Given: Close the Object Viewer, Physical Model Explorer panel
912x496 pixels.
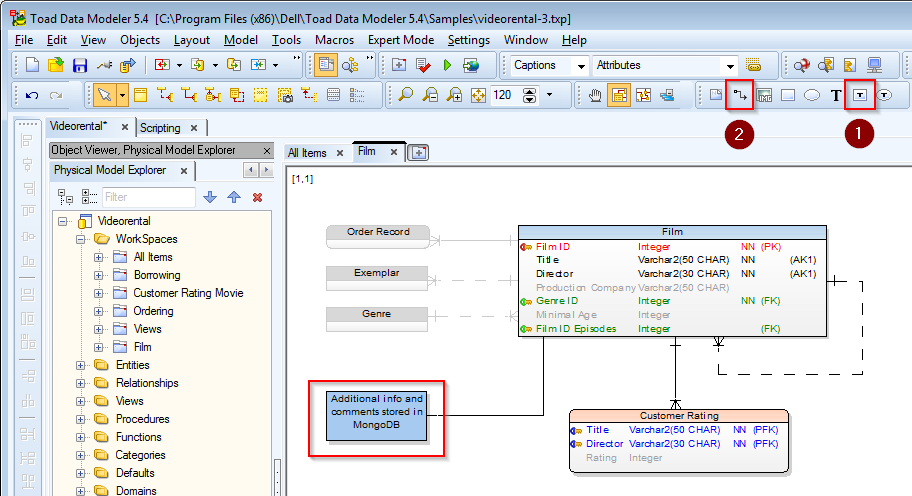Looking at the screenshot, I should [267, 151].
